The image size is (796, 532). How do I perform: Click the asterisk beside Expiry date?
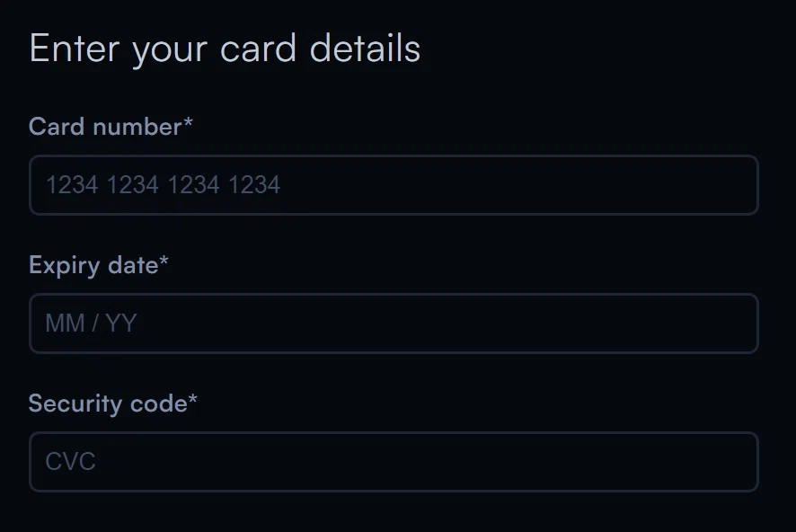click(164, 262)
